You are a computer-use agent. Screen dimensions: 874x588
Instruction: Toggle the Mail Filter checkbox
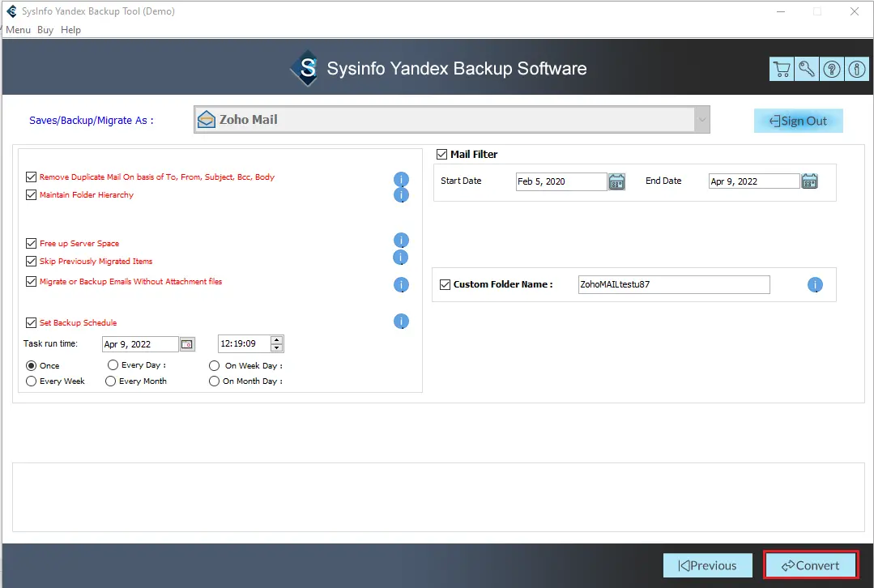point(442,155)
